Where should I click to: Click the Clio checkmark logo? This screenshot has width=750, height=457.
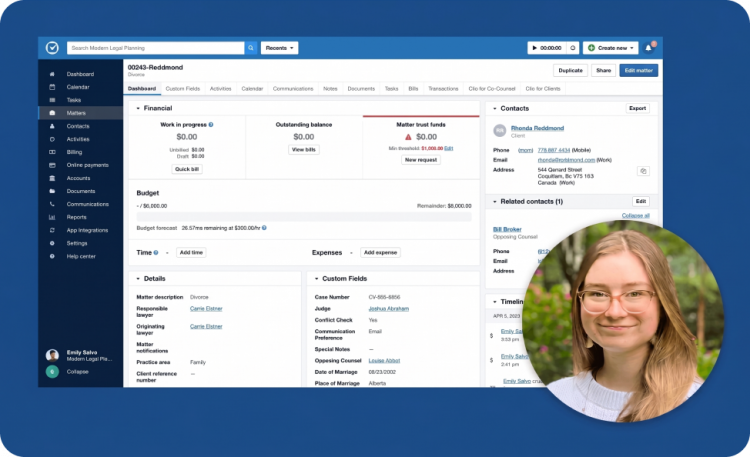click(52, 48)
